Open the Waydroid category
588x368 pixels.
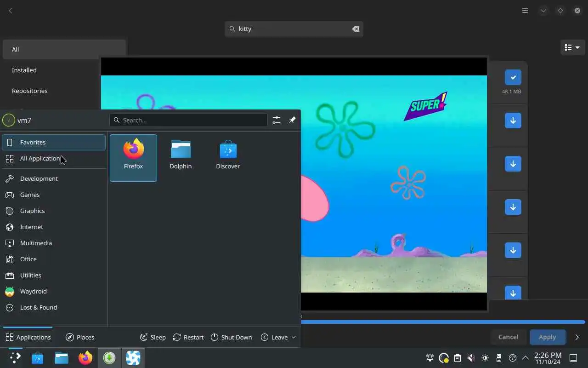(54, 291)
